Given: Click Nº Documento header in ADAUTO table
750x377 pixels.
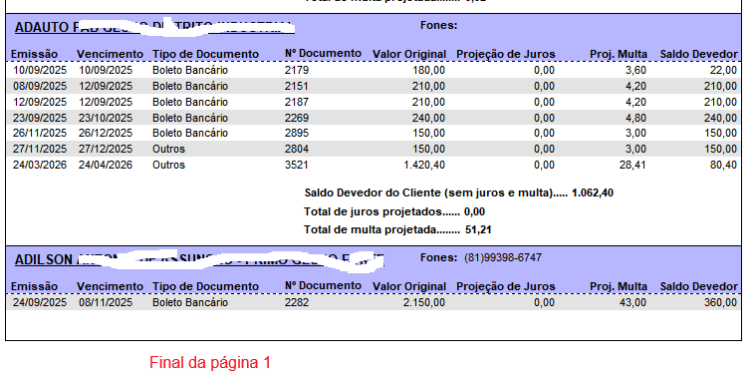Looking at the screenshot, I should click(323, 54).
